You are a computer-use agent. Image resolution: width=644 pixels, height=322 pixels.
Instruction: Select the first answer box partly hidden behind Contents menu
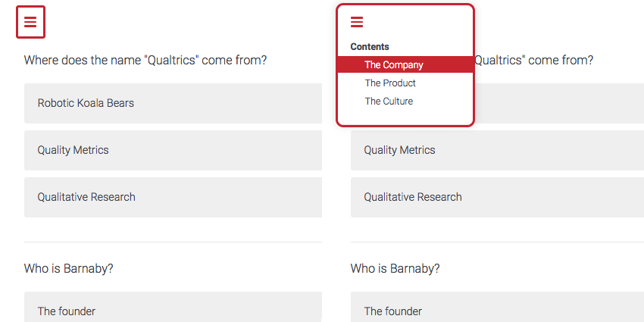[x=559, y=103]
